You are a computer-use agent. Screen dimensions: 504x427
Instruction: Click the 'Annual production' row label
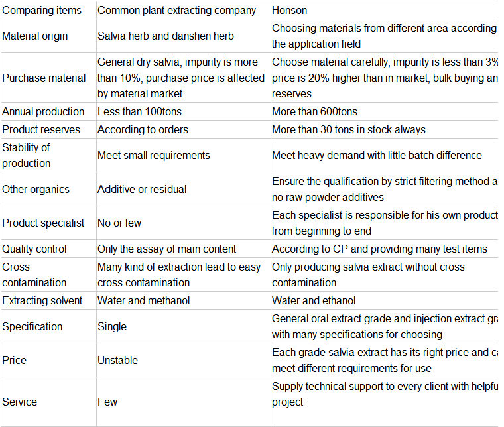[43, 111]
